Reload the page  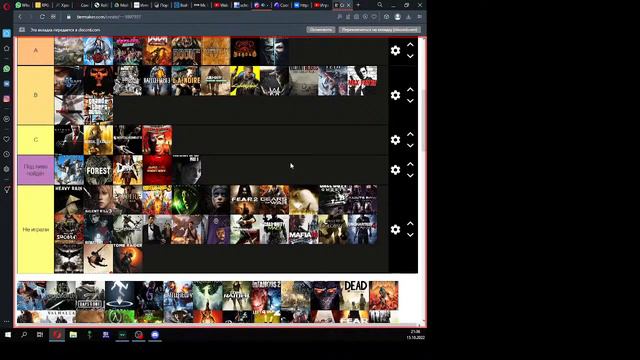click(x=42, y=17)
